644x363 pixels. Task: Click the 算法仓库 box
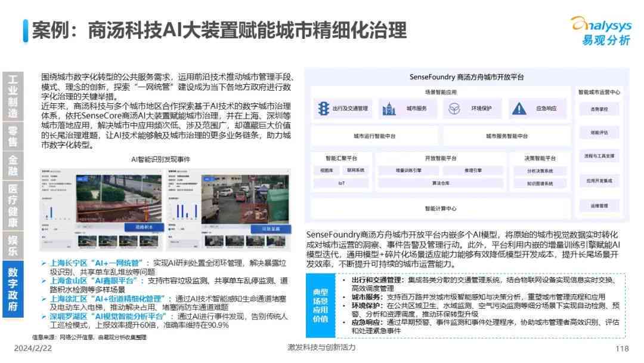click(441, 183)
